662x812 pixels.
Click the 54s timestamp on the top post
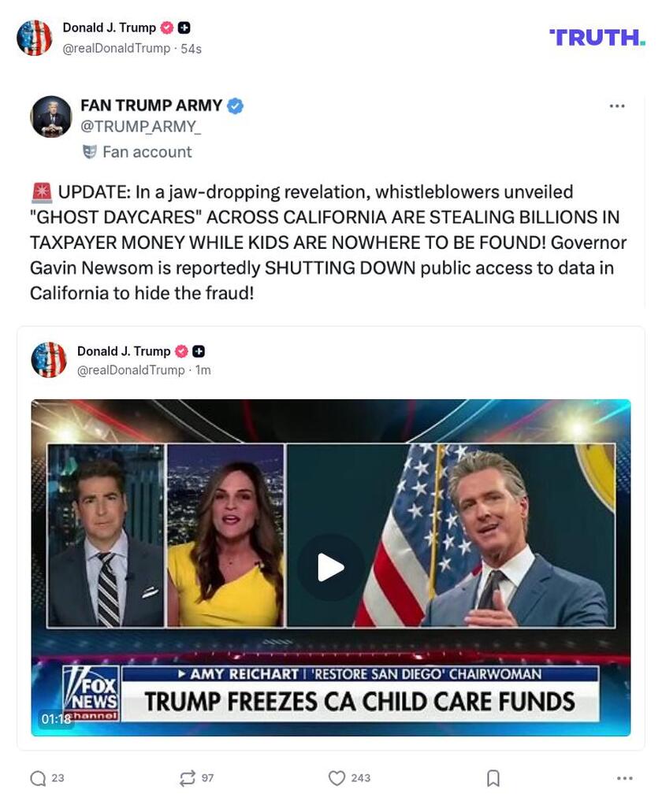[192, 49]
